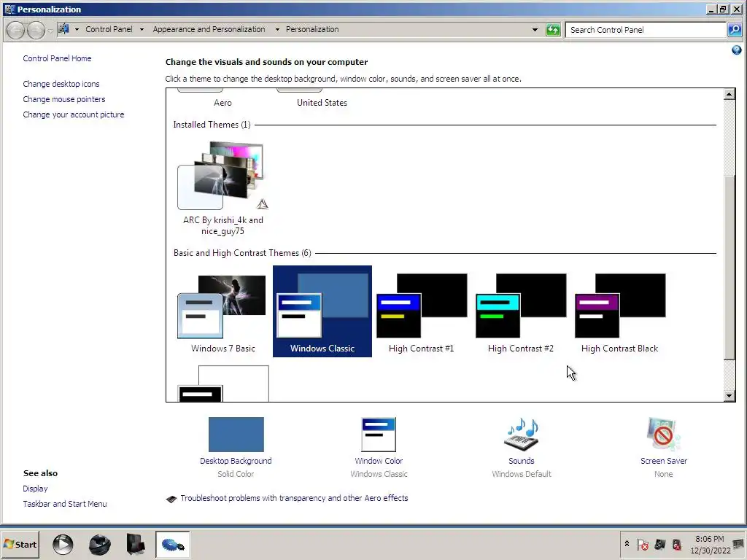The image size is (747, 560).
Task: Open the Start menu
Action: tap(20, 544)
